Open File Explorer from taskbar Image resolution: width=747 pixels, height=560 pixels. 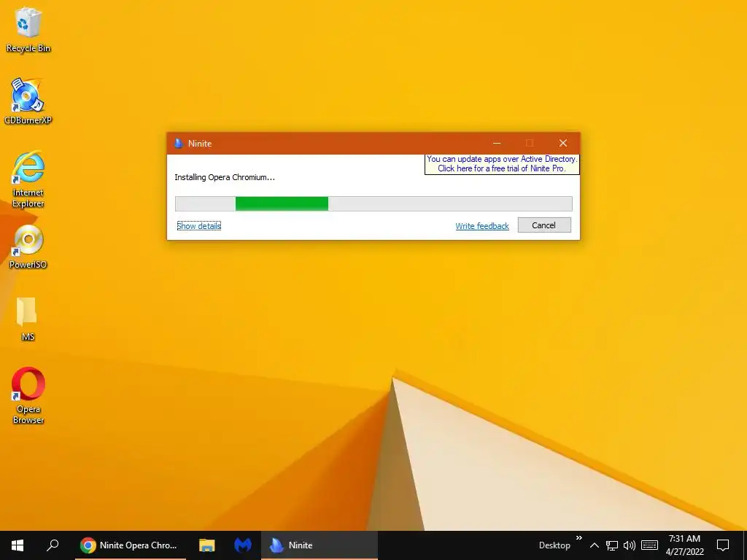pos(206,545)
